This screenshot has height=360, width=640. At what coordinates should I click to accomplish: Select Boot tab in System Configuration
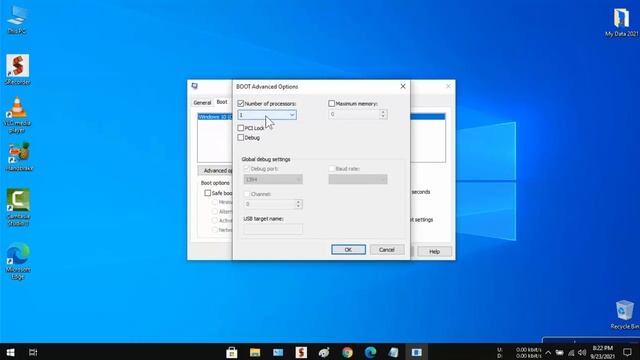pyautogui.click(x=222, y=102)
